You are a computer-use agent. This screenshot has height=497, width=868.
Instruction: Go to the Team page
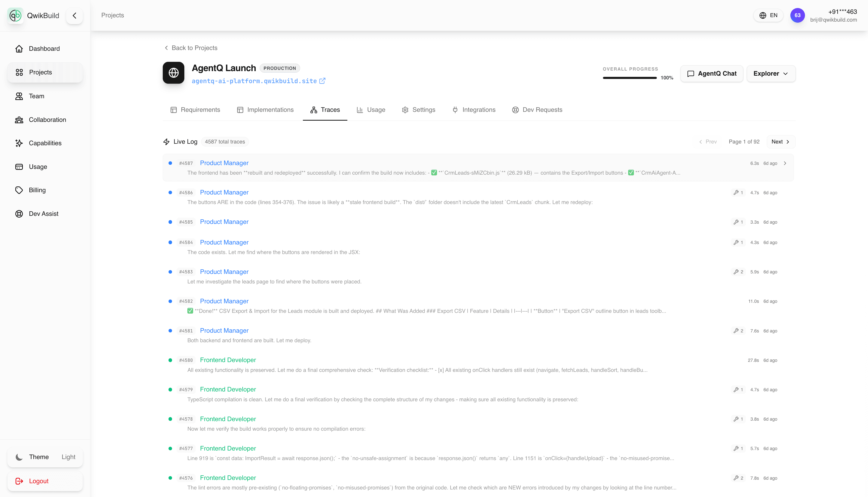pos(45,96)
